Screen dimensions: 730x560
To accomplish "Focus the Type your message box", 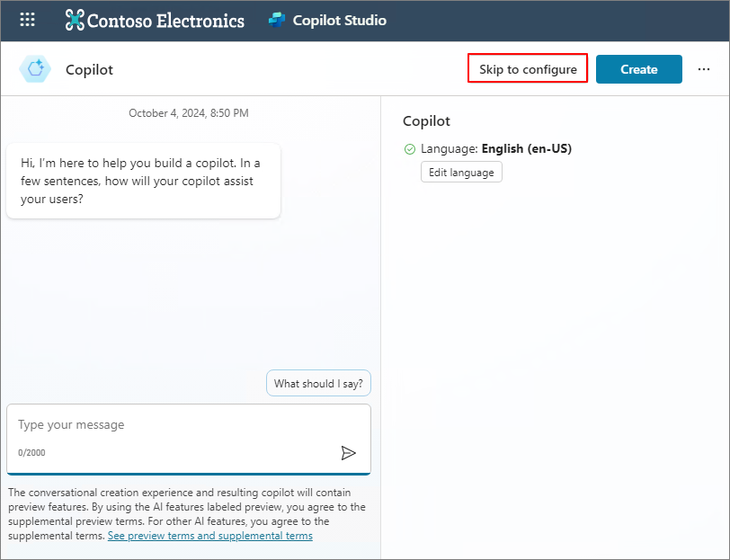I will (x=189, y=439).
